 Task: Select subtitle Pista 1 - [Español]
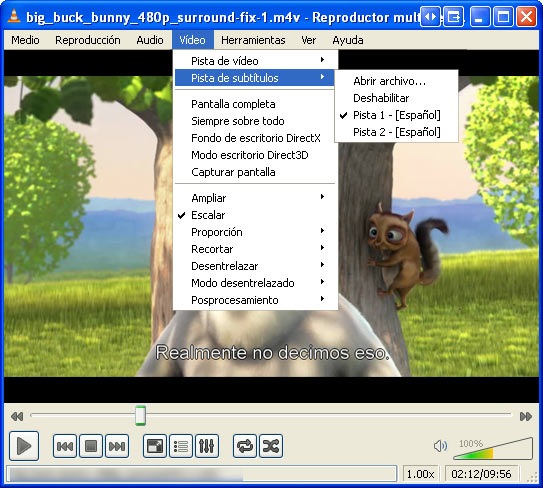[x=396, y=115]
